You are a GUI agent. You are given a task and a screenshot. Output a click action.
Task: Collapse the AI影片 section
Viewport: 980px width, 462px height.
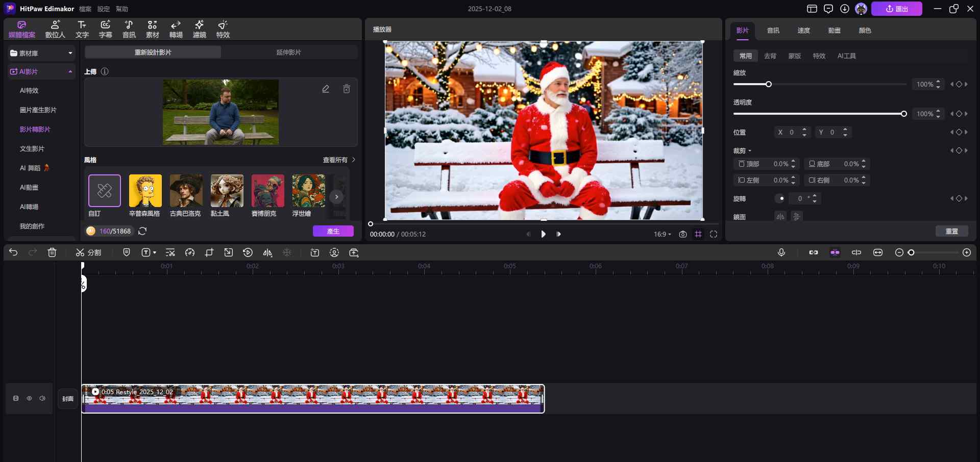click(70, 72)
